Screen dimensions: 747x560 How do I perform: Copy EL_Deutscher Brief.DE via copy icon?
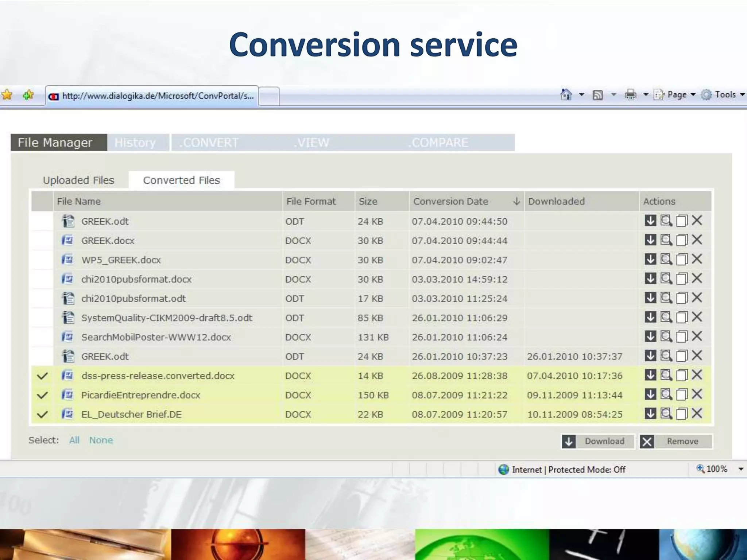pyautogui.click(x=682, y=414)
